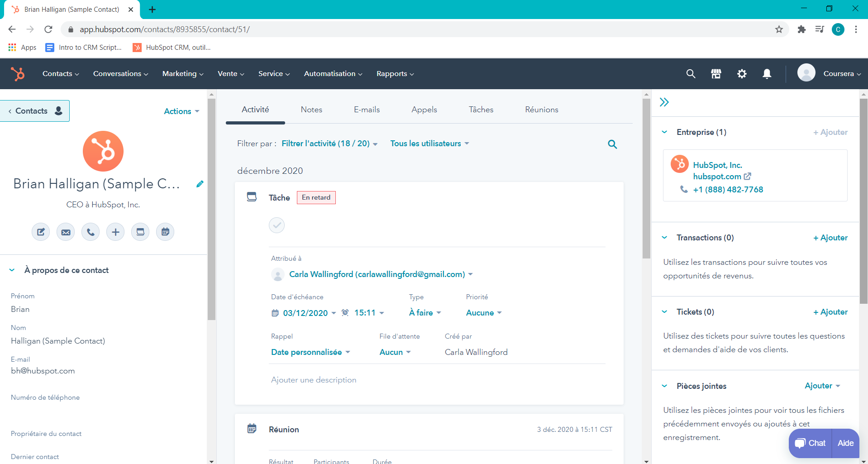Open the Filtrer l'activité (18 / 20) dropdown
This screenshot has height=464, width=868.
[x=329, y=144]
